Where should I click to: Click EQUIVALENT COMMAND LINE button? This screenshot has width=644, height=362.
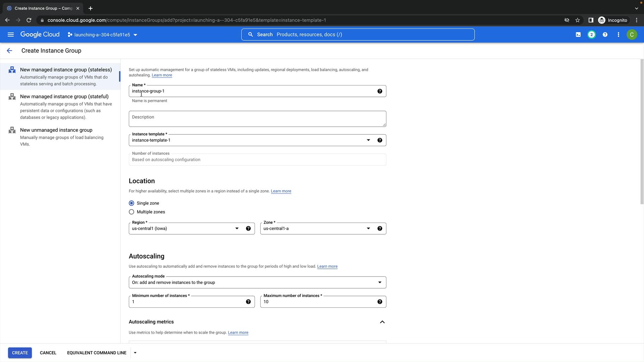pyautogui.click(x=97, y=353)
